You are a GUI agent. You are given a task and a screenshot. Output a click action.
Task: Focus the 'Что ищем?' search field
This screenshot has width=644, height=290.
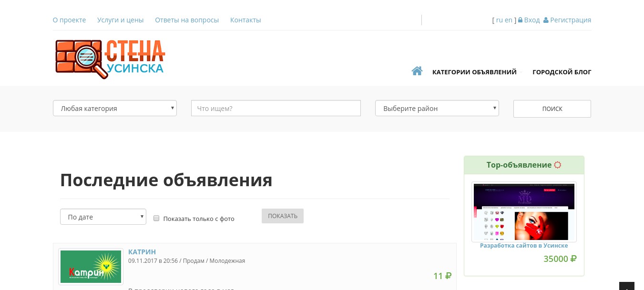pos(276,108)
